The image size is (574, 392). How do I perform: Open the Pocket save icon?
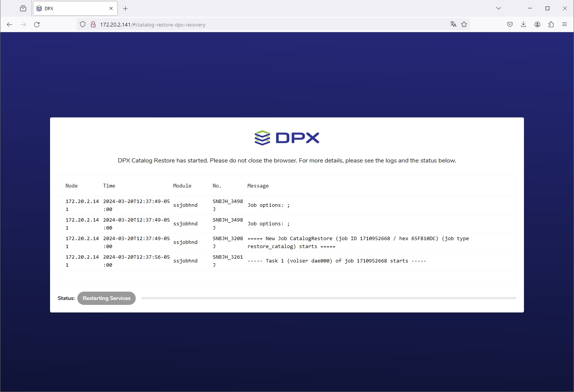(510, 25)
